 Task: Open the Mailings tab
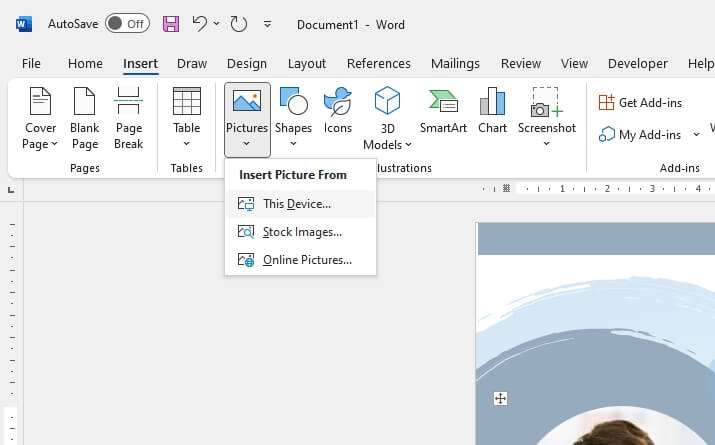point(455,63)
